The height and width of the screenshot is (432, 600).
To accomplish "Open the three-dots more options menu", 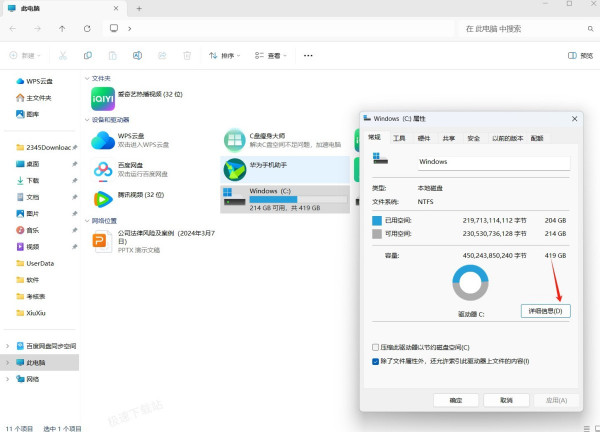I will [x=308, y=56].
